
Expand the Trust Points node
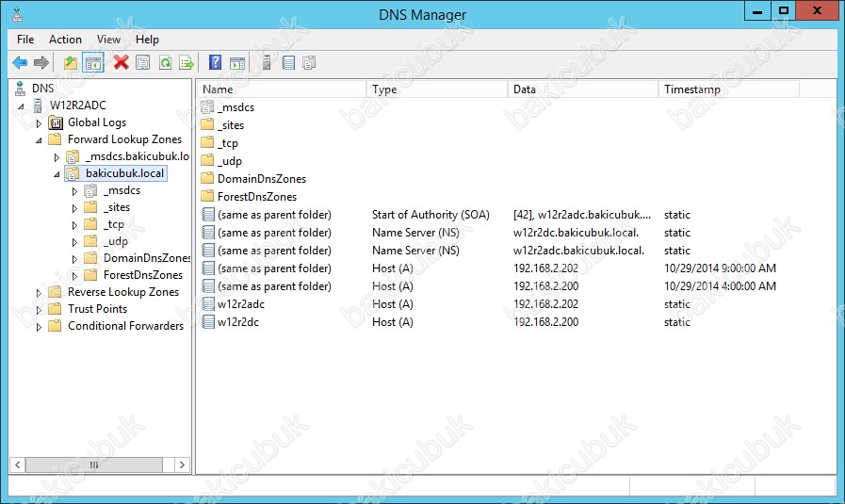(39, 310)
